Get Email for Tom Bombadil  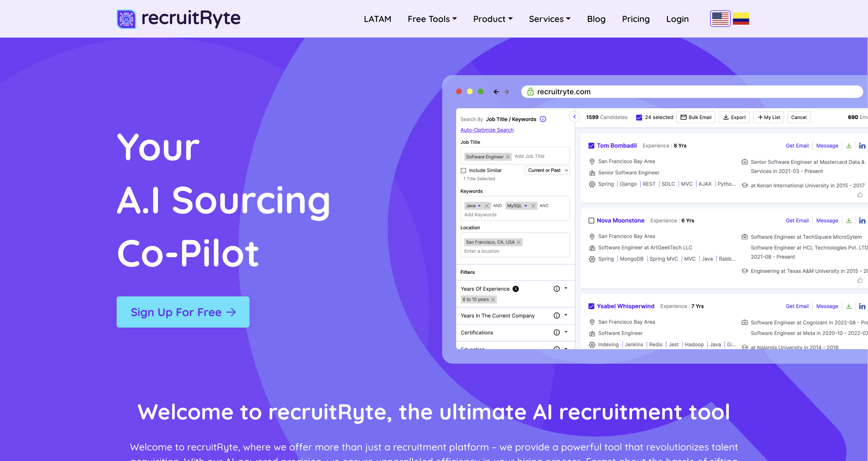coord(797,146)
